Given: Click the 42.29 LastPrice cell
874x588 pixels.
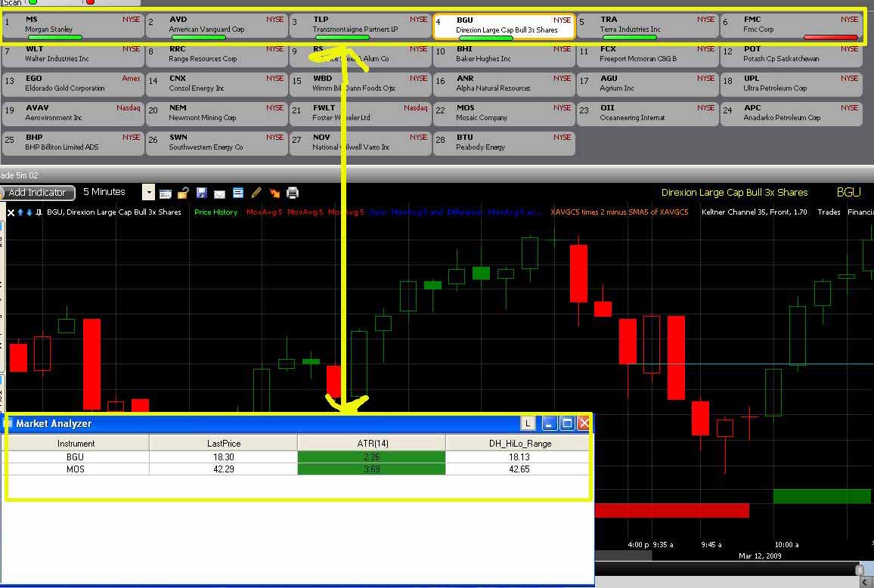Looking at the screenshot, I should pos(224,469).
